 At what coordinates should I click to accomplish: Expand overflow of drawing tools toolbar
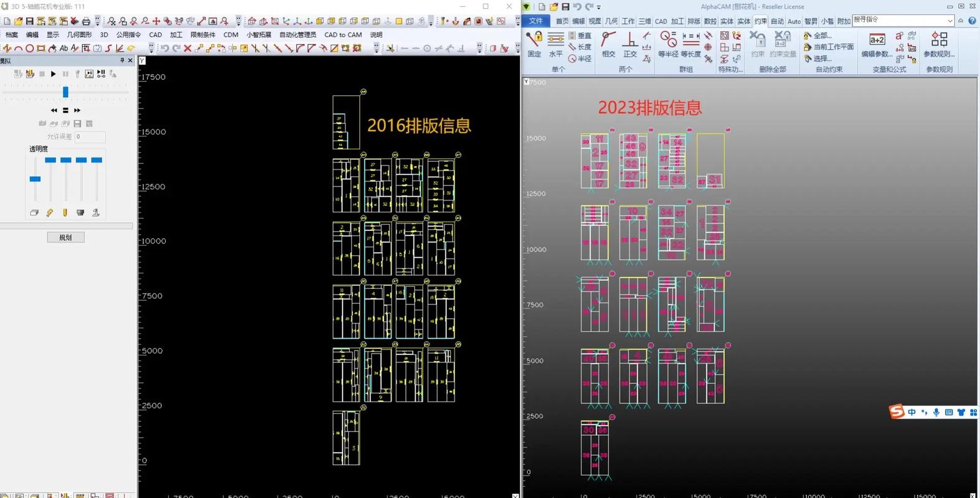click(x=151, y=48)
